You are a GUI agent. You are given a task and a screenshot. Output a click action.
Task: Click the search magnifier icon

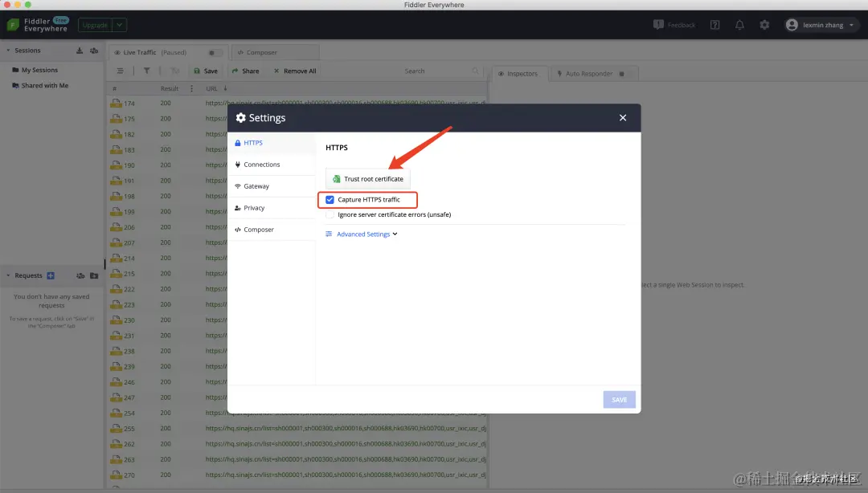coord(476,71)
